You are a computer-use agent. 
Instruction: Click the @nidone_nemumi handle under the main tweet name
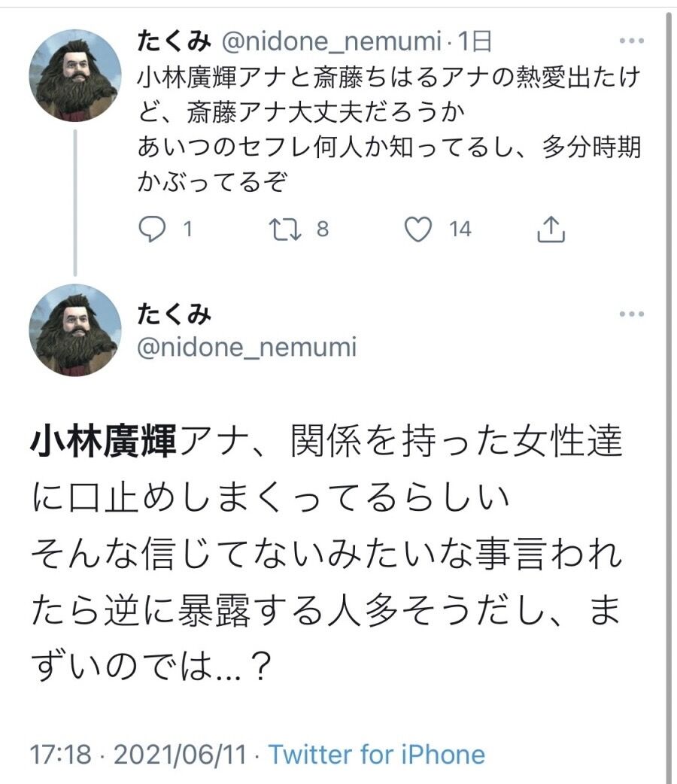(246, 347)
